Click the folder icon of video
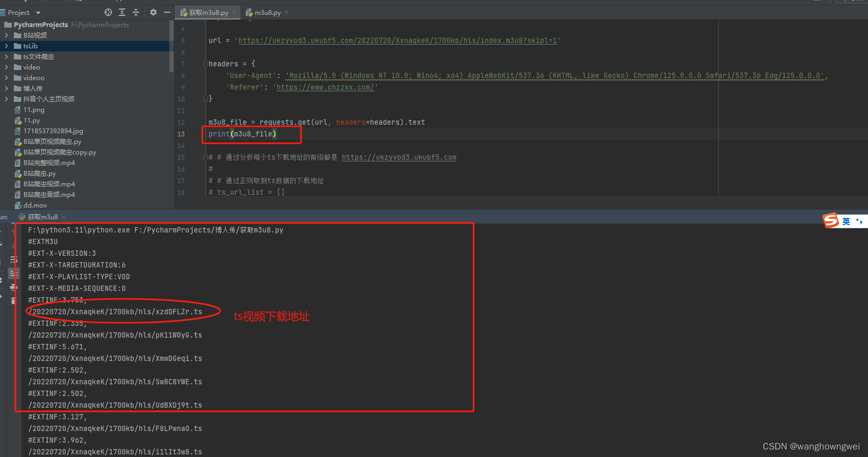The width and height of the screenshot is (868, 457). pyautogui.click(x=18, y=67)
